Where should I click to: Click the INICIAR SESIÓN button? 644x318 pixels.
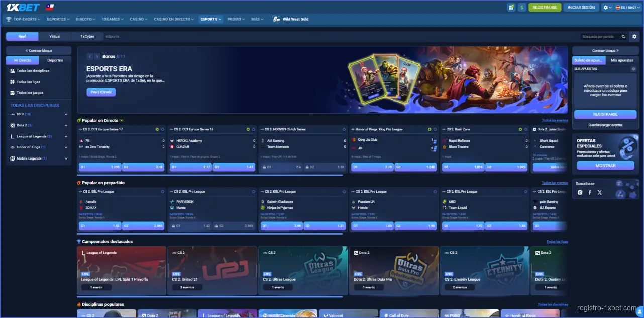coord(581,8)
